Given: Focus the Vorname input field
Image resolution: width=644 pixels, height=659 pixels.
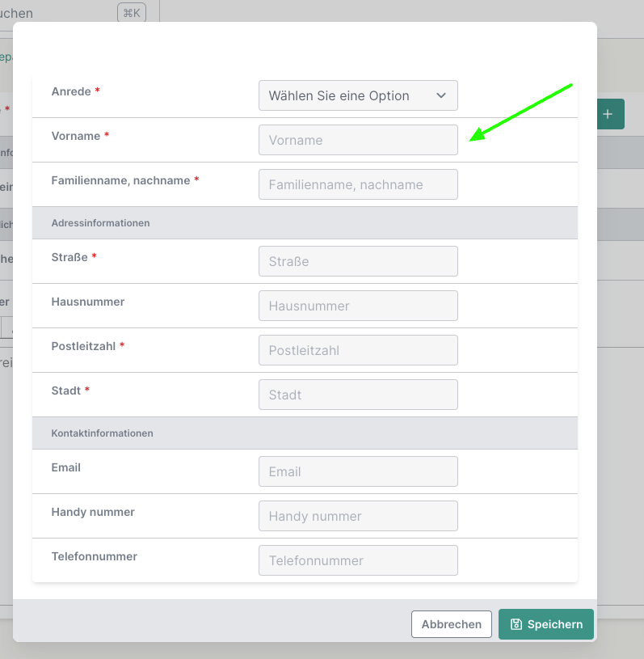Looking at the screenshot, I should (358, 140).
